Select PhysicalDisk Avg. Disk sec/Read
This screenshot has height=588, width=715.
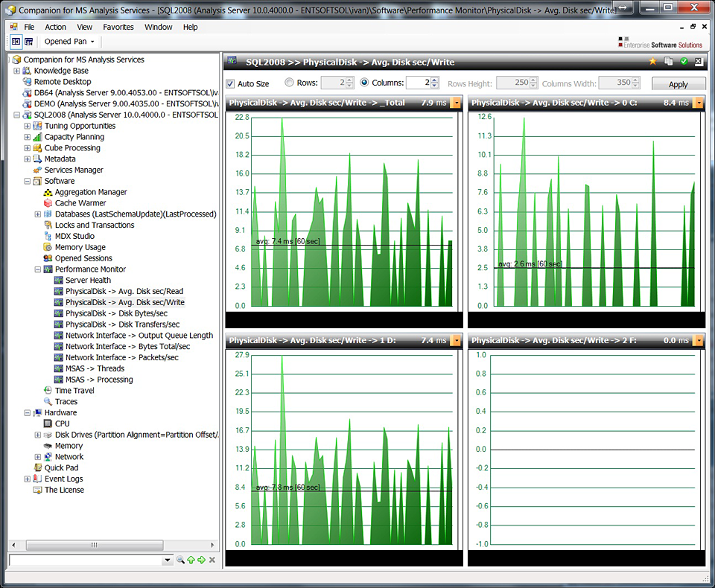point(124,291)
